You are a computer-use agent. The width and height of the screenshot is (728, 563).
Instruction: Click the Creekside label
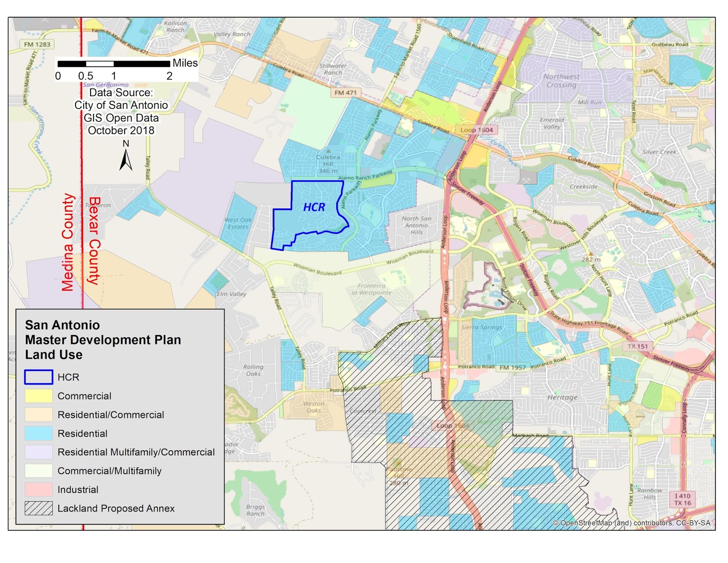point(584,187)
